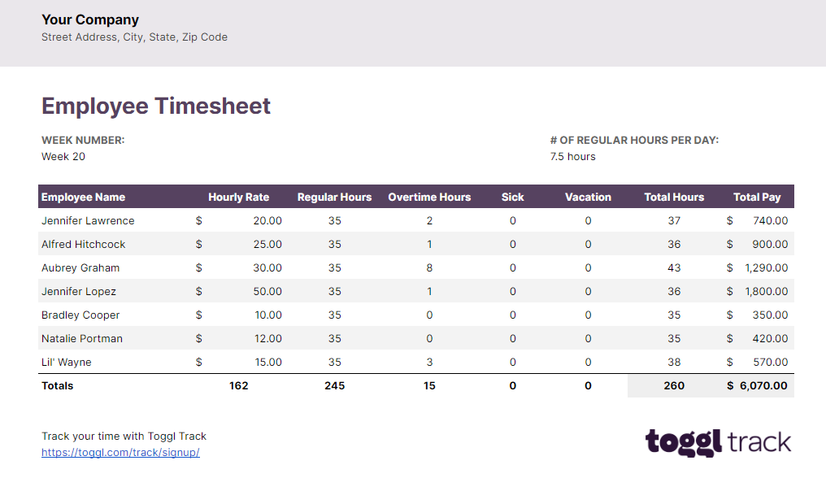Click the Track your time with Toggl Track text

(x=124, y=436)
